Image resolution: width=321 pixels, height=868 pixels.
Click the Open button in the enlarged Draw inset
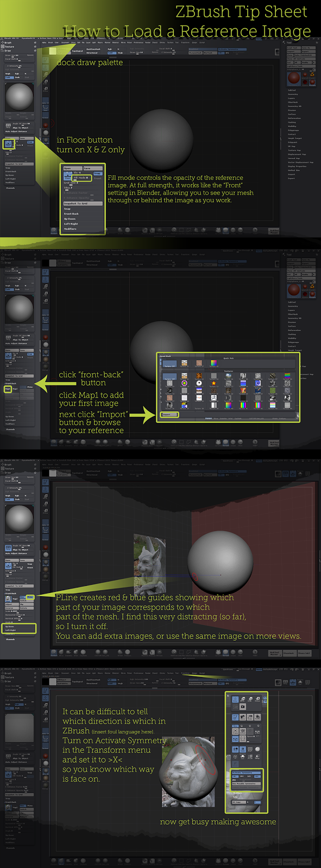pyautogui.click(x=73, y=168)
